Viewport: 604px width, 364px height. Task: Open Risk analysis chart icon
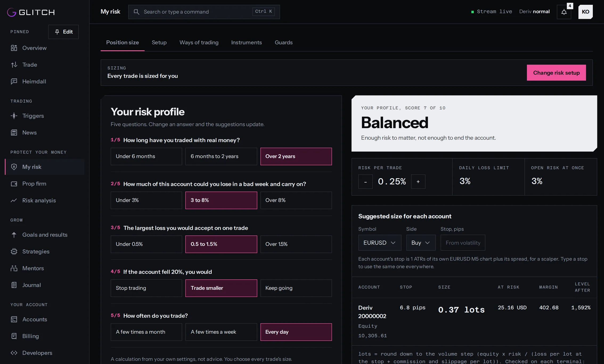14,200
